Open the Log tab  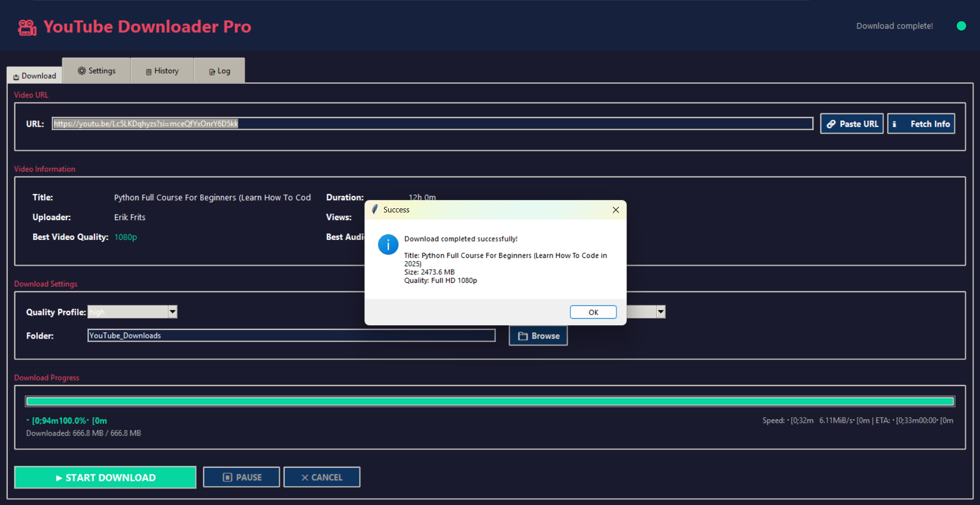coord(220,71)
